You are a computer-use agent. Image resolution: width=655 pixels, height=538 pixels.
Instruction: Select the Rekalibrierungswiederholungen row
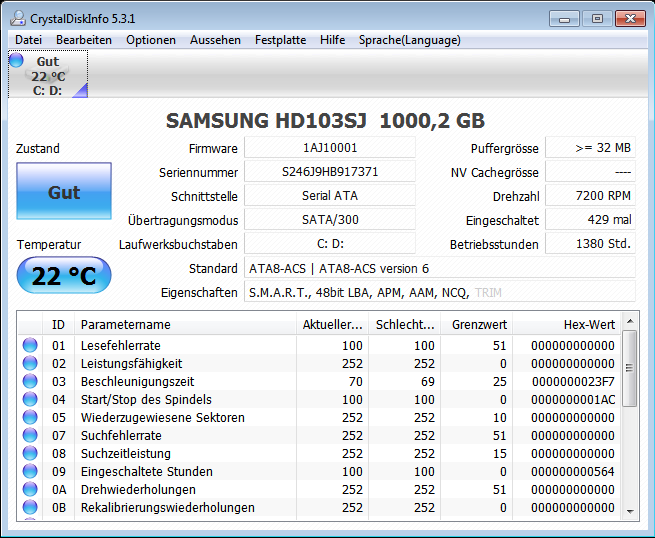[320, 507]
